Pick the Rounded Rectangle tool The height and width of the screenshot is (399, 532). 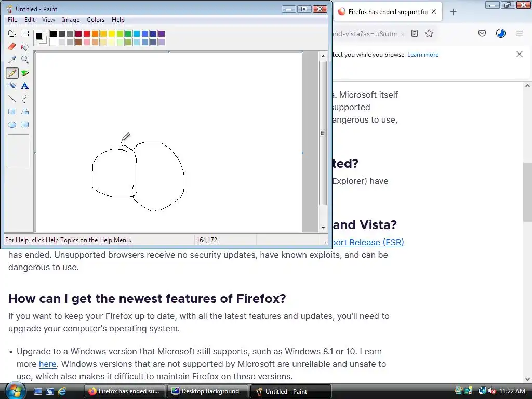[25, 125]
